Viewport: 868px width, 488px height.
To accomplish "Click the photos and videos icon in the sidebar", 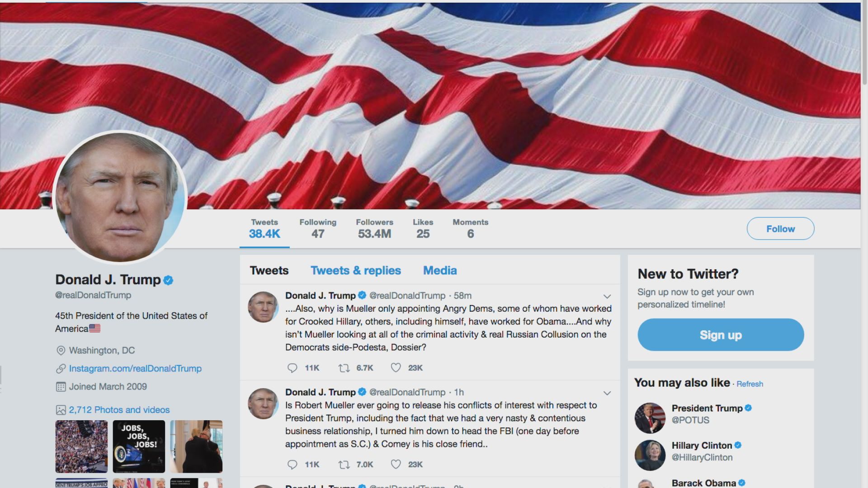I will click(61, 410).
